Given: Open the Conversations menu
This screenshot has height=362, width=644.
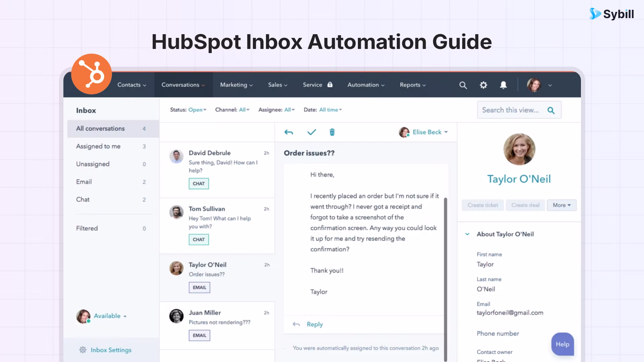Looking at the screenshot, I should pyautogui.click(x=183, y=85).
